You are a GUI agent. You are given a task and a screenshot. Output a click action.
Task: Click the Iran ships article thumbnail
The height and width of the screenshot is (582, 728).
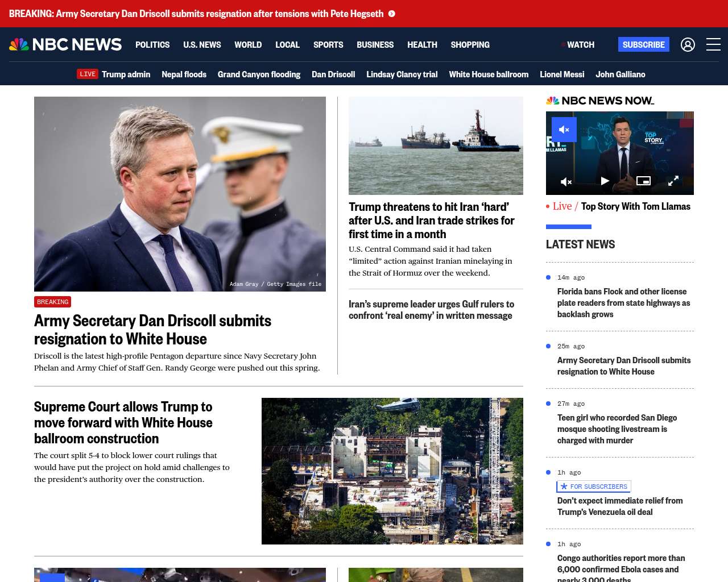[436, 145]
